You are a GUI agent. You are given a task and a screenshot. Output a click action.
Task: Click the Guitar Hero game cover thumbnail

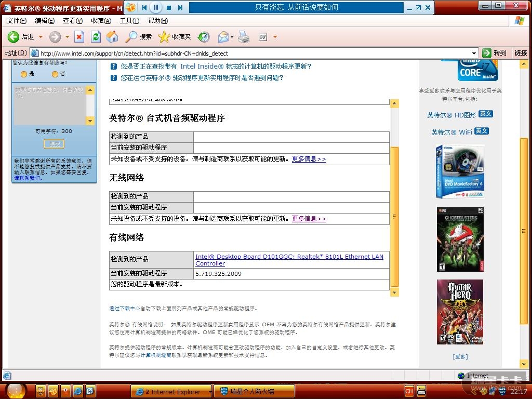(460, 312)
